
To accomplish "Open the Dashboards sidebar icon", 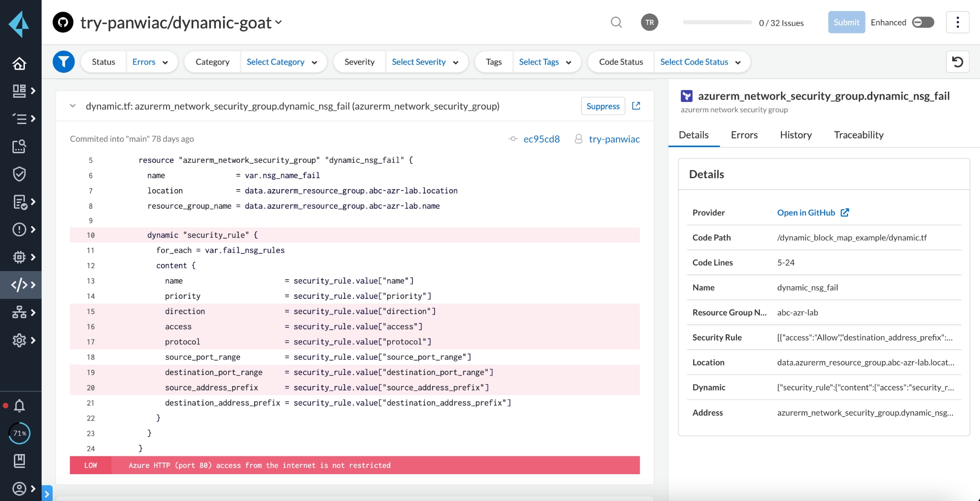I will click(19, 91).
